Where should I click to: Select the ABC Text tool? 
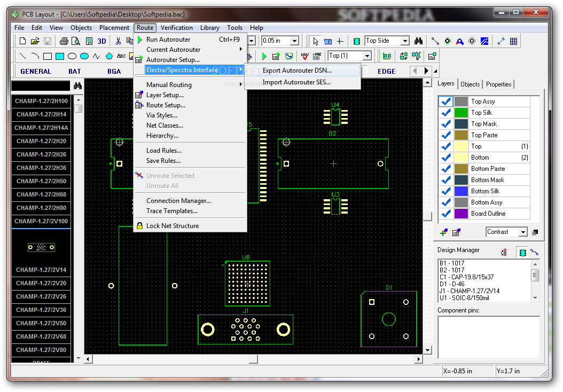[x=121, y=56]
